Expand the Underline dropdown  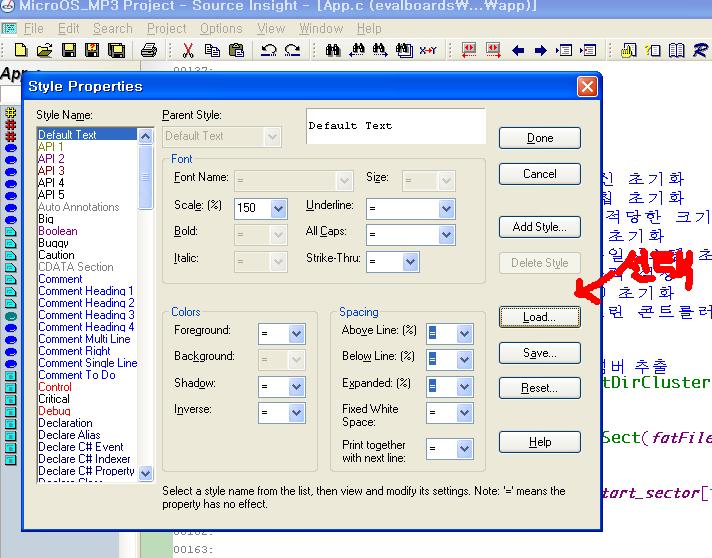point(446,209)
